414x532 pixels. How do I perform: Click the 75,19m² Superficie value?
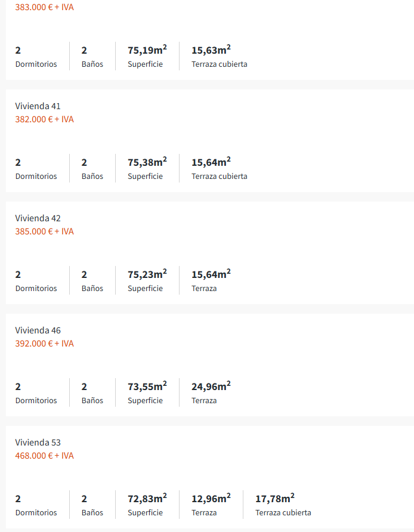pyautogui.click(x=147, y=50)
